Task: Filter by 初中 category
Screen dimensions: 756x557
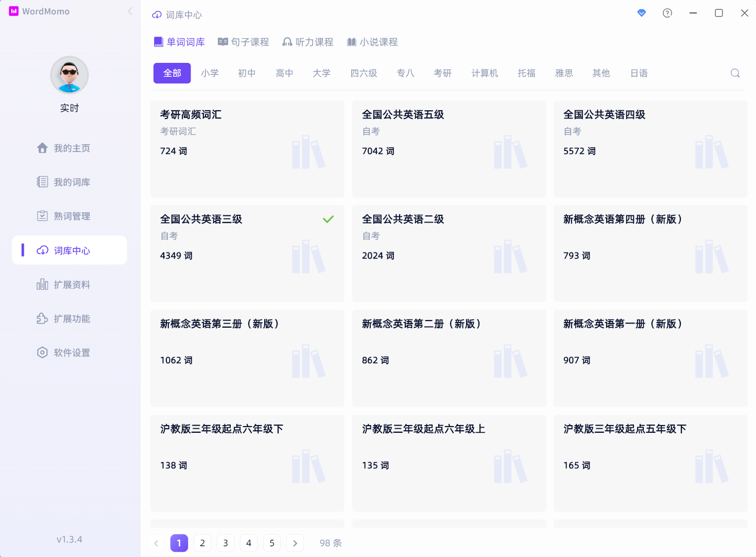Action: point(247,73)
